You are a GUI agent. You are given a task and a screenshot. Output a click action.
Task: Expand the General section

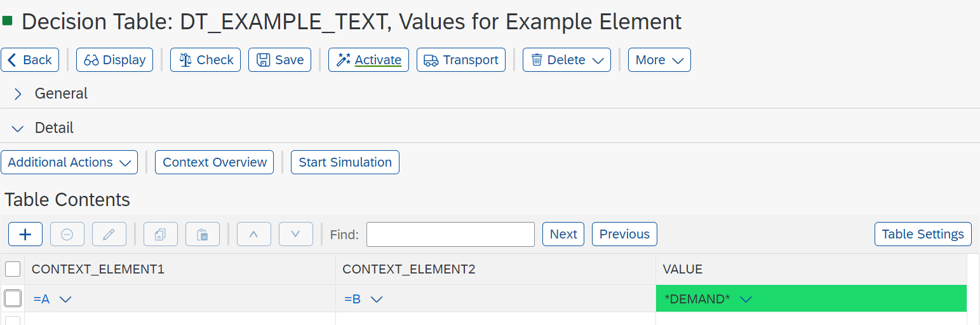(18, 94)
